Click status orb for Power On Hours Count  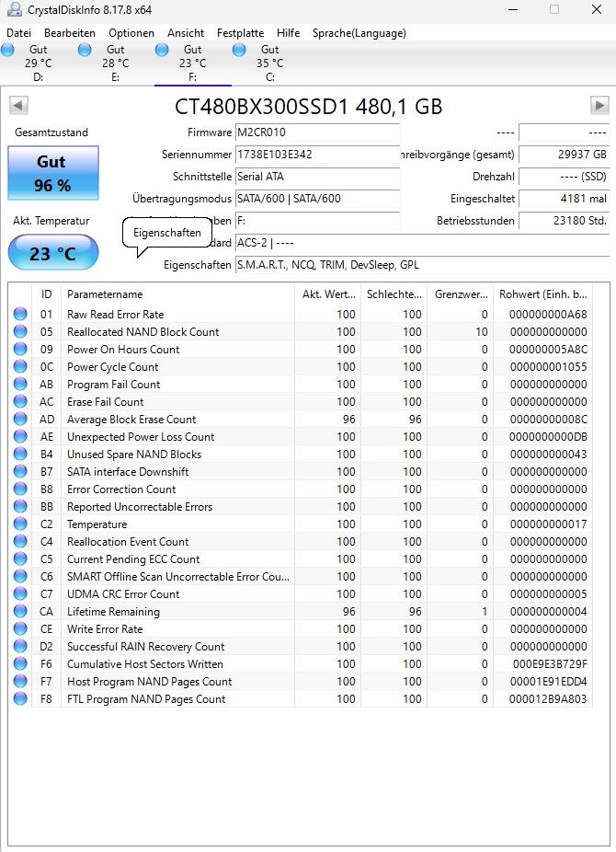pyautogui.click(x=20, y=349)
